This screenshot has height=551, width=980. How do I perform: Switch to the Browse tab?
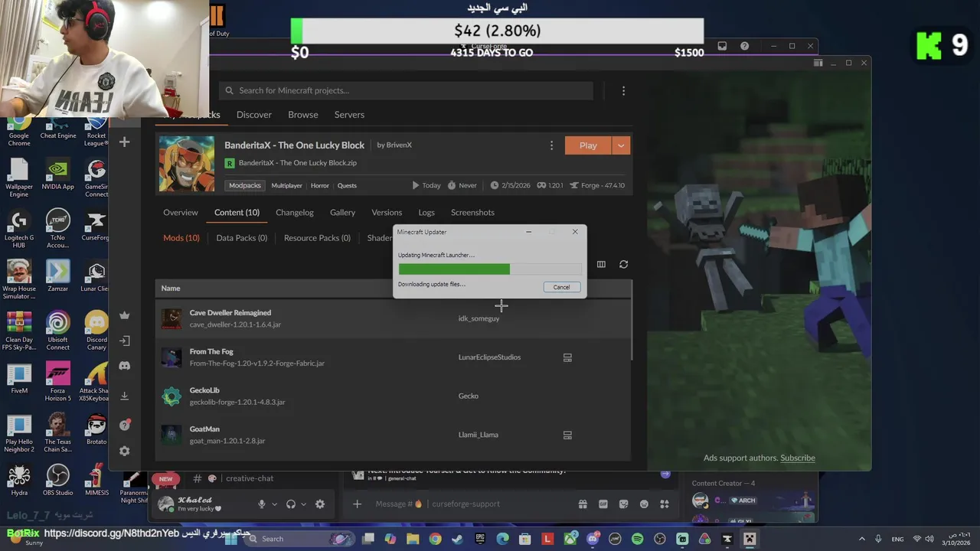click(x=303, y=115)
